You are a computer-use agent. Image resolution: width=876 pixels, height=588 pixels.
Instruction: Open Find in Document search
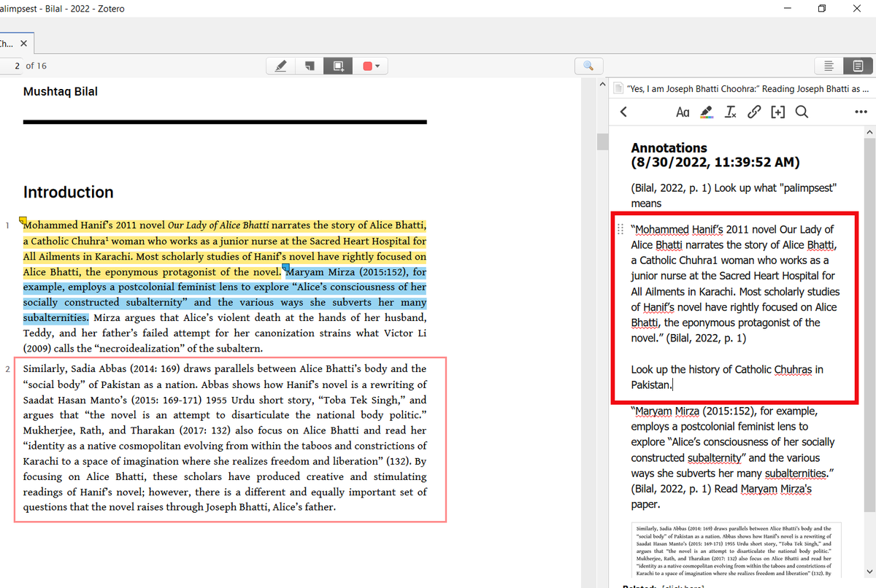pos(588,66)
